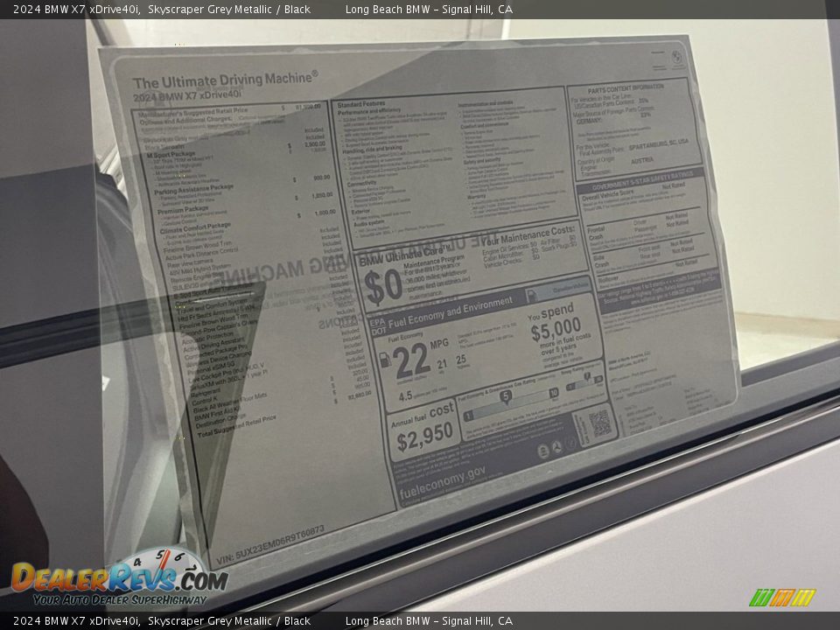Click the "Climate Comfort Package" option heading
The height and width of the screenshot is (630, 840).
point(195,227)
